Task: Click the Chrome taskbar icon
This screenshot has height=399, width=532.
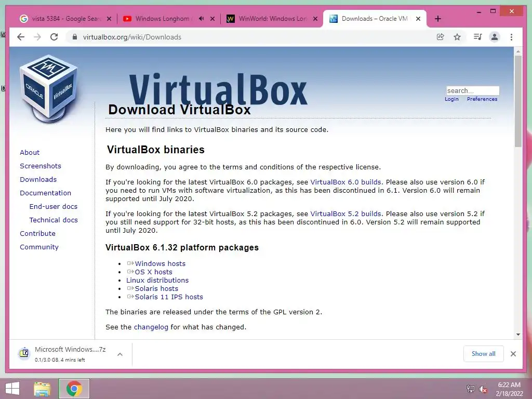Action: [74, 389]
